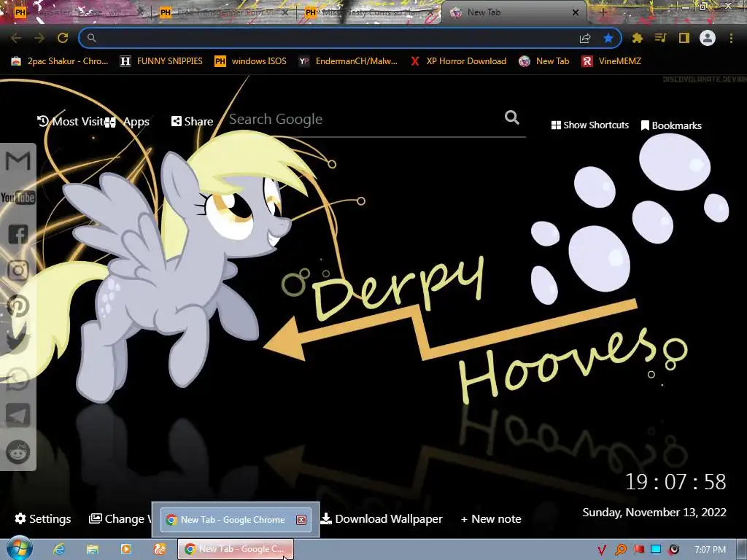The image size is (747, 560).
Task: Toggle the blue bookmark star
Action: click(608, 38)
